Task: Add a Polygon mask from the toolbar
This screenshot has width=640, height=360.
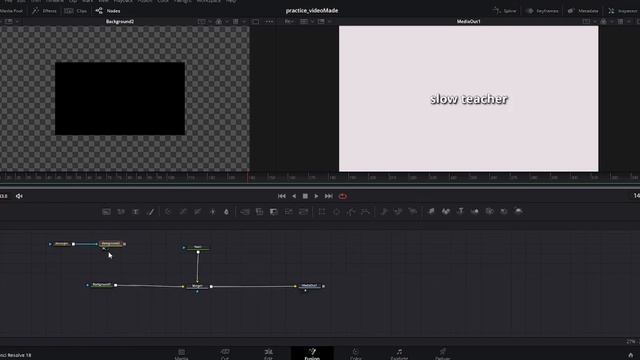Action: click(x=351, y=211)
